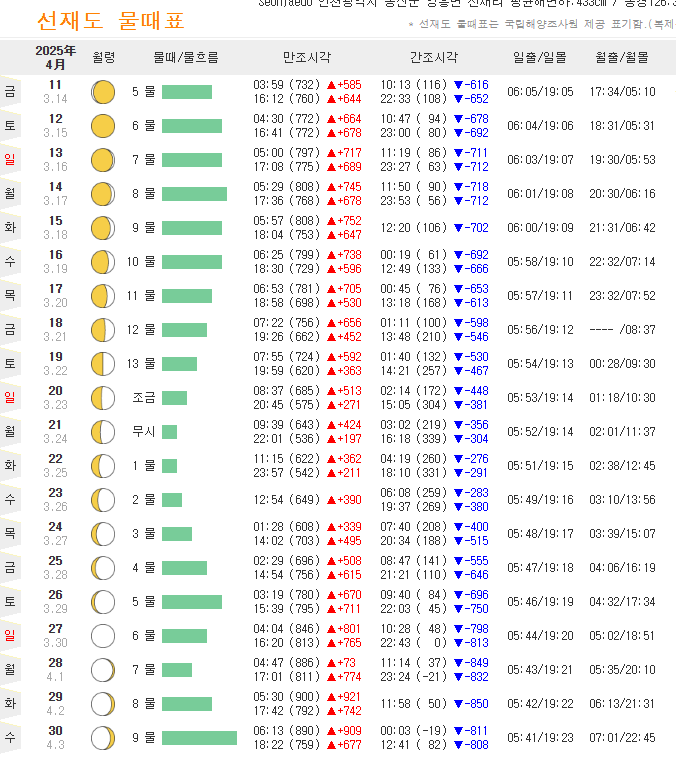Click the moon icon in the April 17 row
Image resolution: width=676 pixels, height=758 pixels.
point(103,296)
